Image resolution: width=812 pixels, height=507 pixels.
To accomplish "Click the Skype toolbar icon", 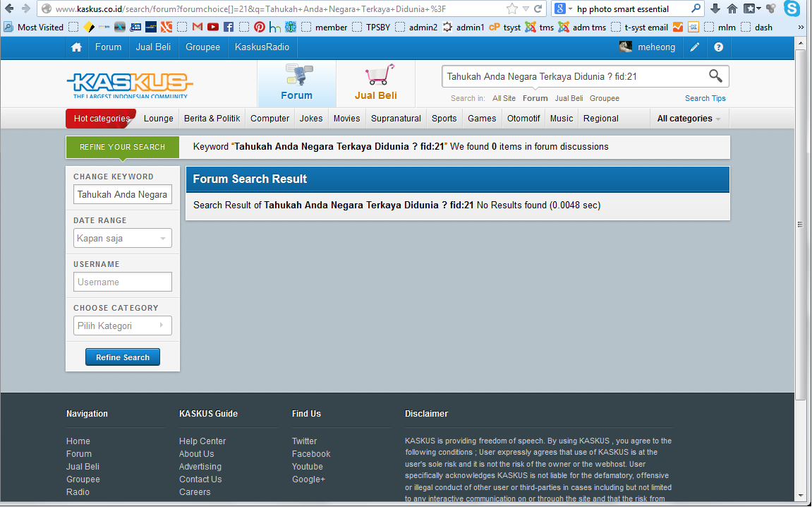I will point(792,8).
